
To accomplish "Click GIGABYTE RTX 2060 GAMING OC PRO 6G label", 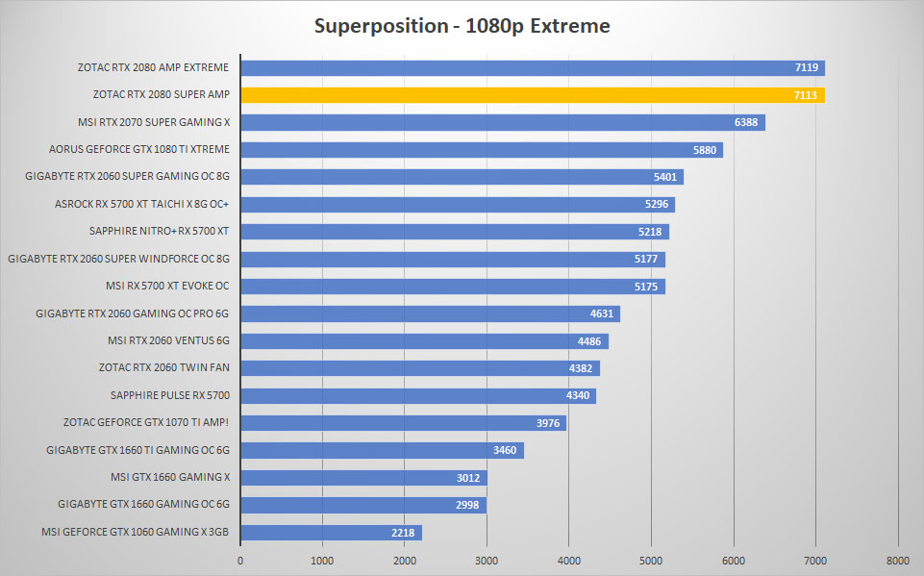I will click(132, 313).
